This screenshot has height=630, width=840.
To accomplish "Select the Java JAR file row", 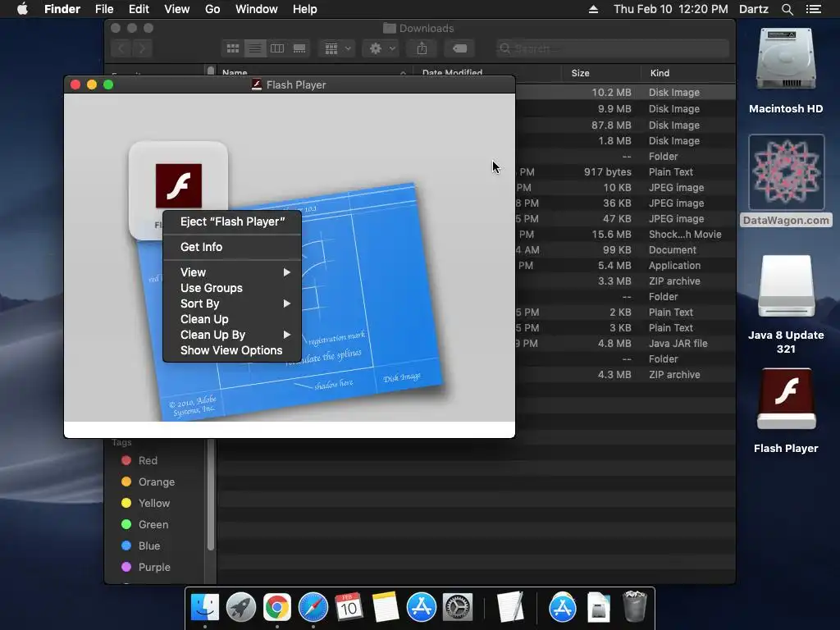I will pos(625,344).
